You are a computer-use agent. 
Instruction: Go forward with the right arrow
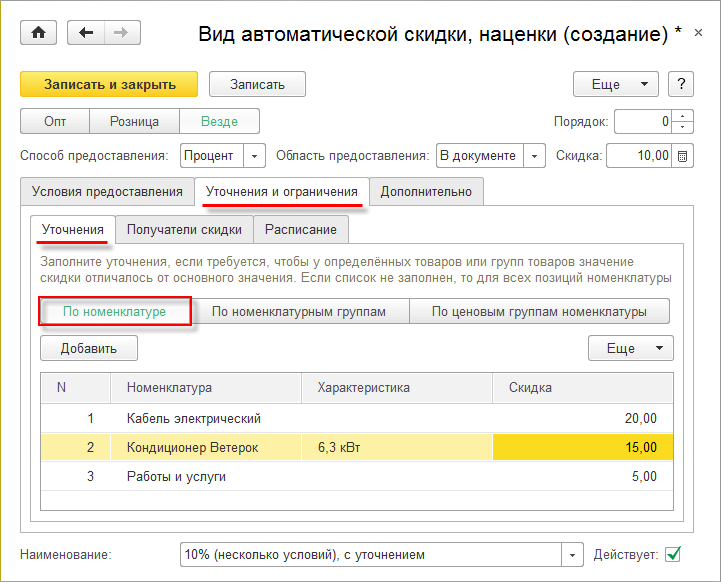click(120, 33)
